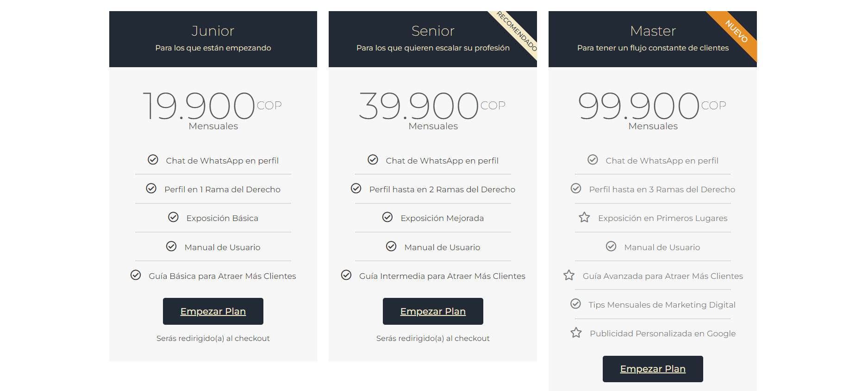Click the Junior plan Empezar Plan button
This screenshot has height=391, width=868.
(213, 311)
